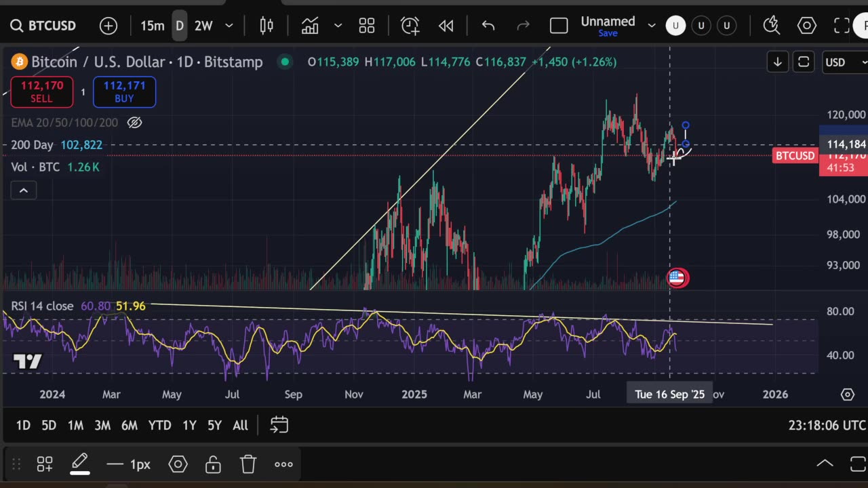Open drawing settings hexagon in drawing toolbar
This screenshot has height=488, width=868.
point(178,464)
